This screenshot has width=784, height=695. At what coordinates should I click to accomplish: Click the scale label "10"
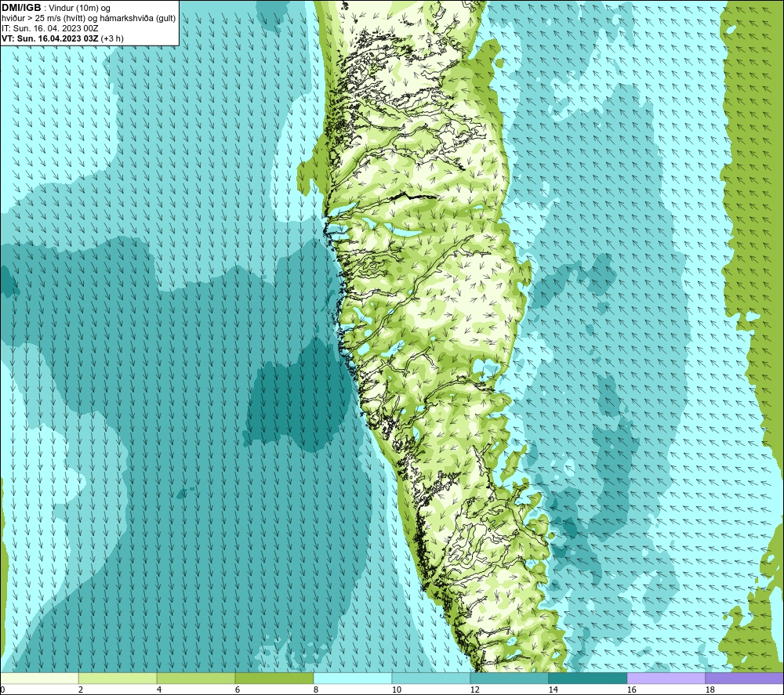click(396, 690)
